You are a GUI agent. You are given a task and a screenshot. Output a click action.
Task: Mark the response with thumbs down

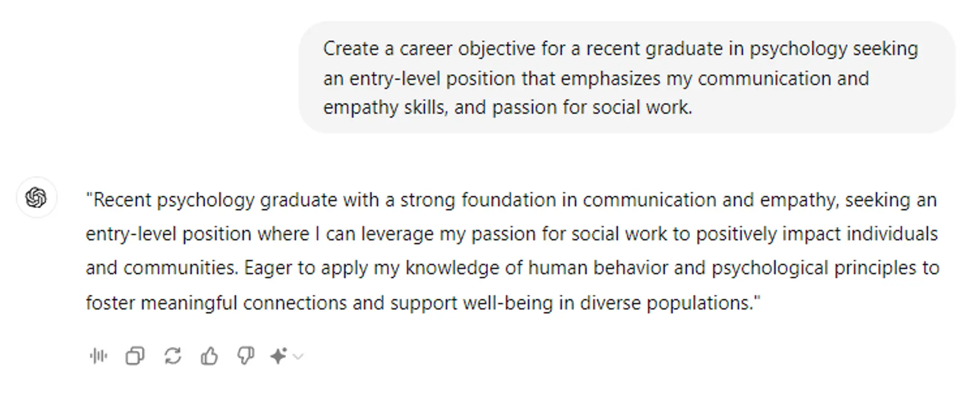click(246, 356)
